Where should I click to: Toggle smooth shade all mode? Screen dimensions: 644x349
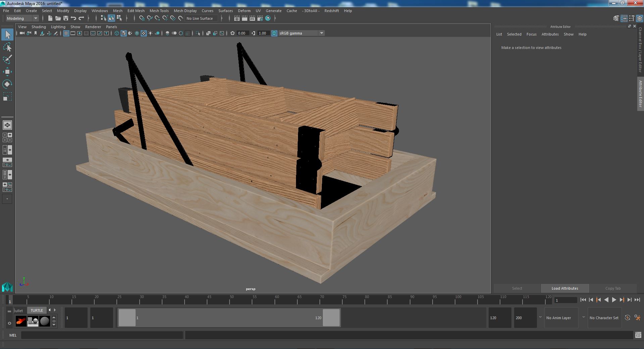(x=123, y=33)
